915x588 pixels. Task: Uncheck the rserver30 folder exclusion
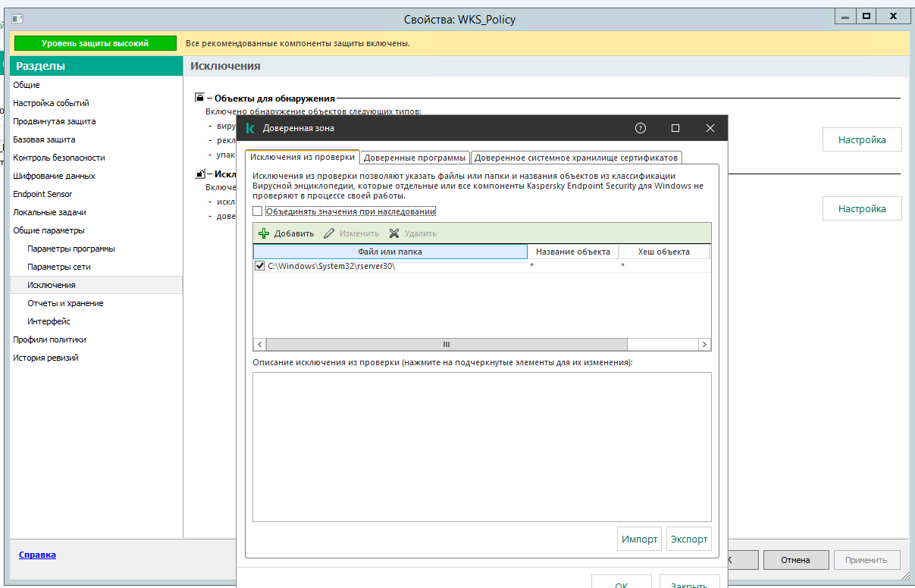[260, 266]
